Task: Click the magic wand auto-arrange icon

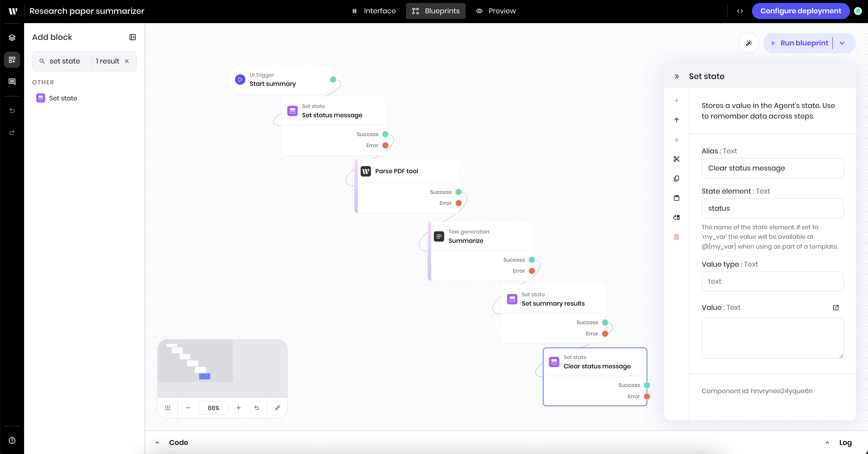Action: [749, 43]
